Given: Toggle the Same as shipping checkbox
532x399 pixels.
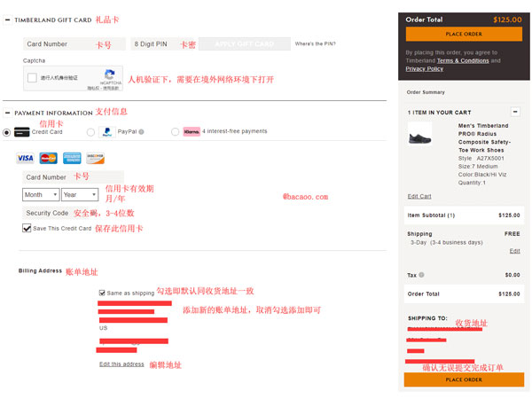Looking at the screenshot, I should click(103, 293).
